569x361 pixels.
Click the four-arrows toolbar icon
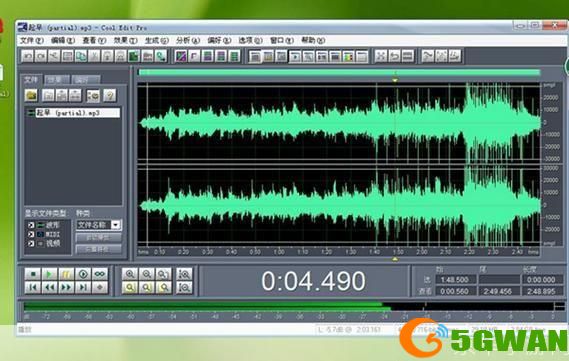point(381,56)
